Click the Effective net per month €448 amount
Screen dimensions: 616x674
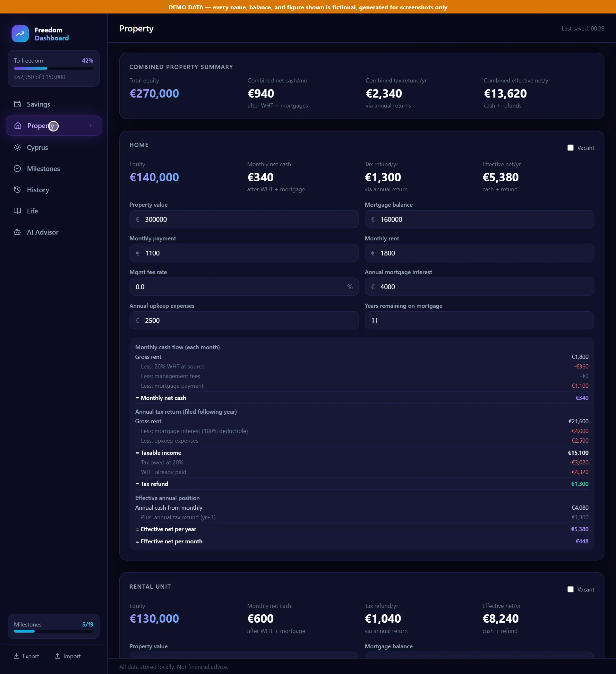point(582,541)
